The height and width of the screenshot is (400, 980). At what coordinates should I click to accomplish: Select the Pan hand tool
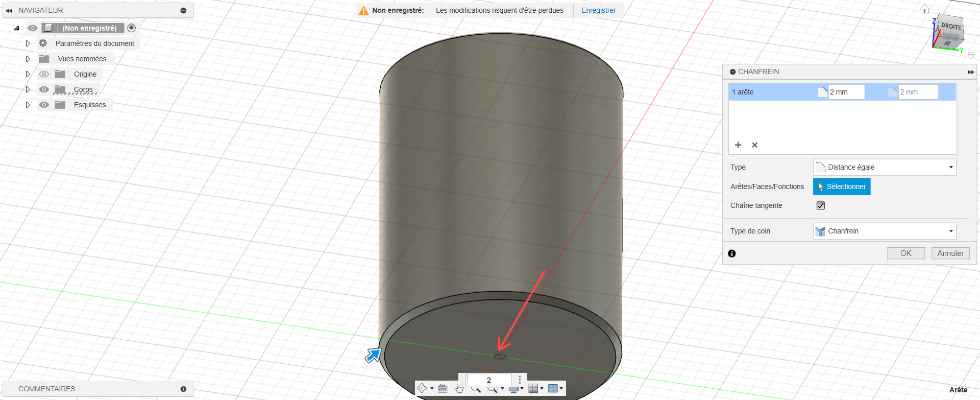(459, 389)
